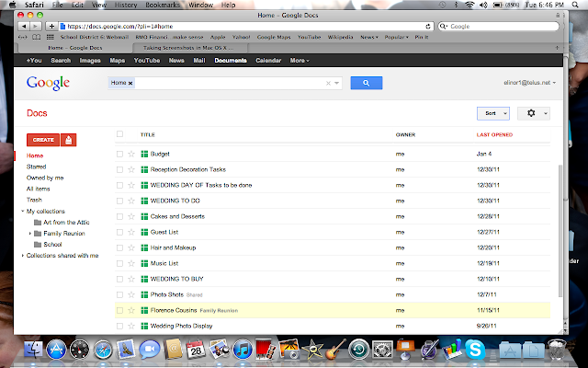
Task: Expand Collections shared with me
Action: click(22, 256)
